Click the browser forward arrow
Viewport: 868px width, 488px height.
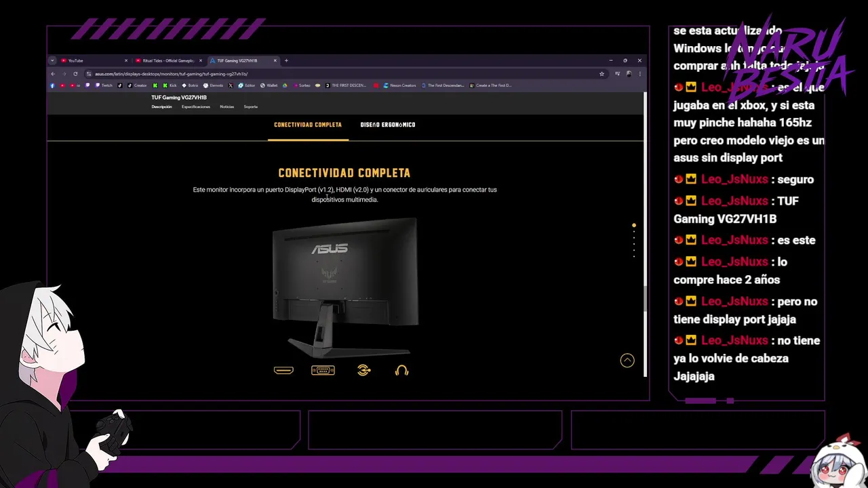(x=64, y=74)
